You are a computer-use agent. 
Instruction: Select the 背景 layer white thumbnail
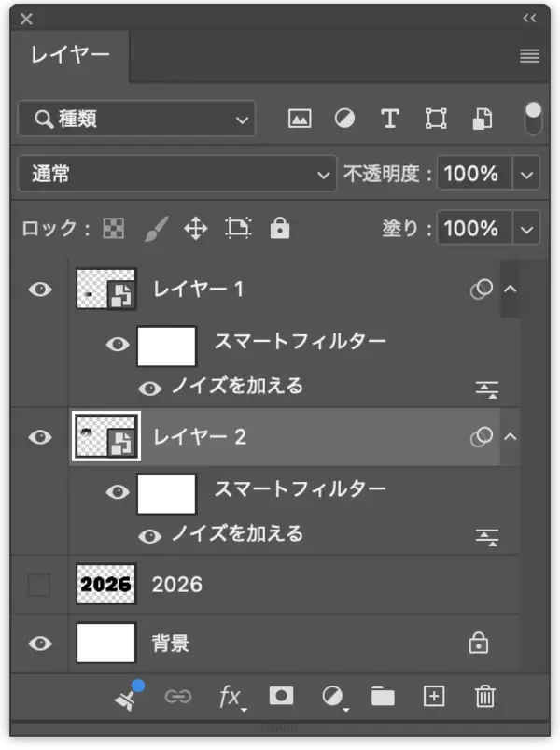(x=106, y=643)
